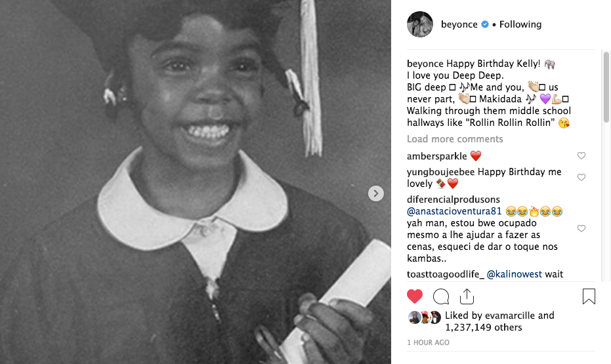Like the ambersparkle comment
This screenshot has height=364, width=611.
pos(581,155)
